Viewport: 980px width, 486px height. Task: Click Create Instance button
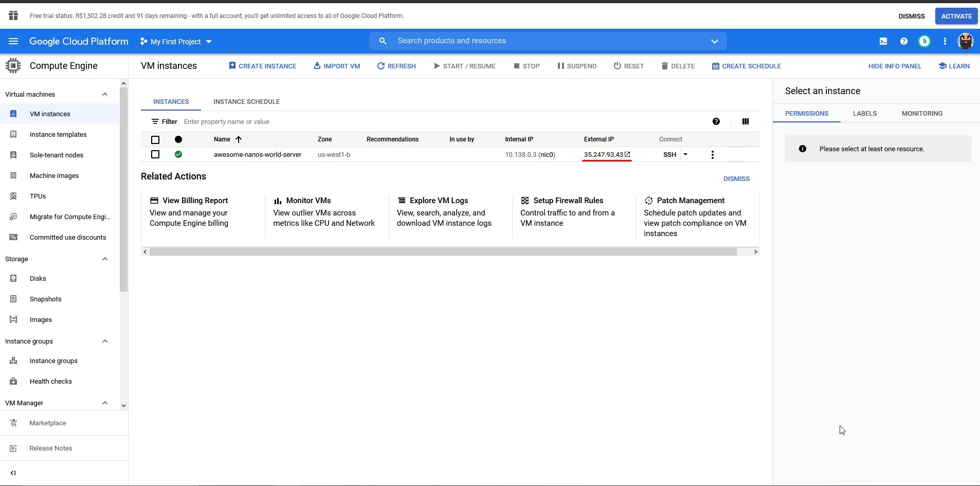[x=263, y=66]
